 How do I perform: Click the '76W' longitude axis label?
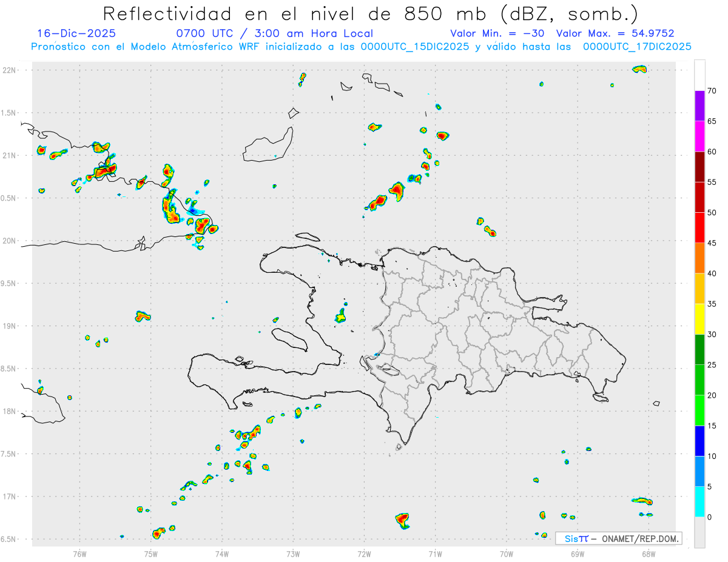tap(80, 554)
